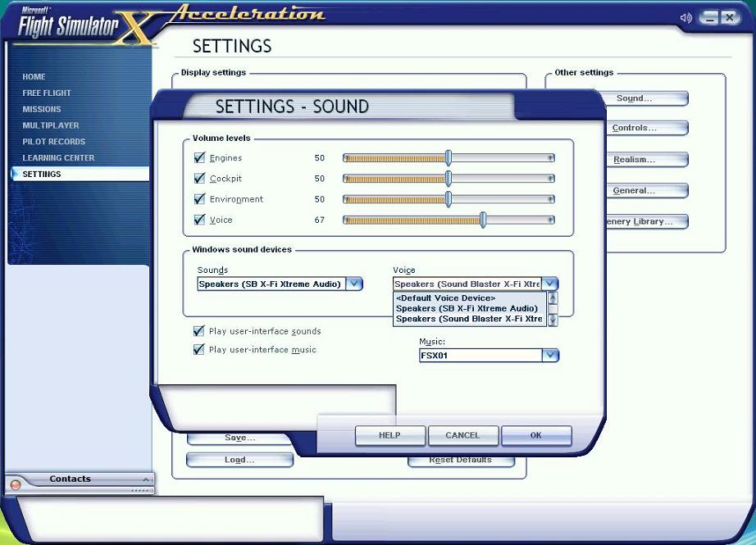Expand the Contacts panel chevron
The width and height of the screenshot is (756, 545).
(x=146, y=479)
